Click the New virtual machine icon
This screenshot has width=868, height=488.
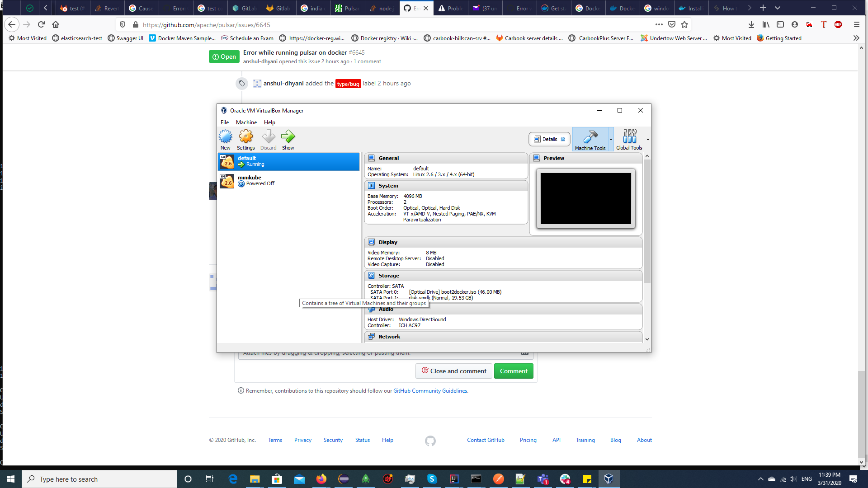[x=225, y=136]
